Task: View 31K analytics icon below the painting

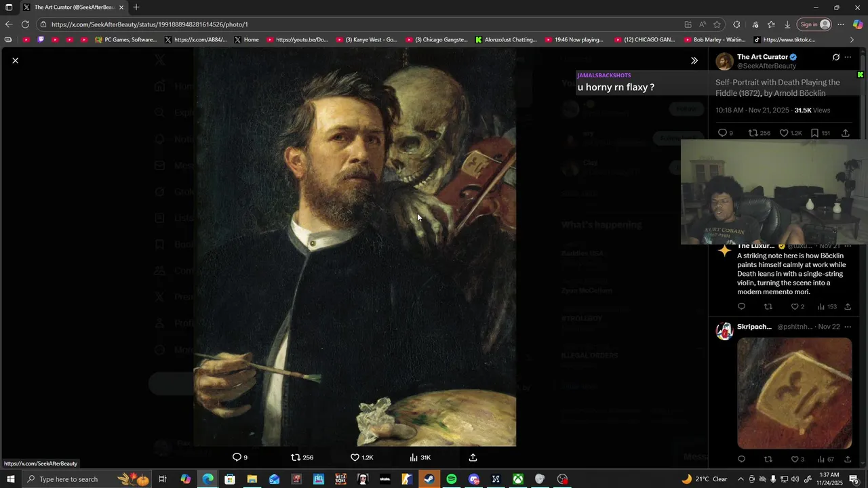Action: coord(420,457)
